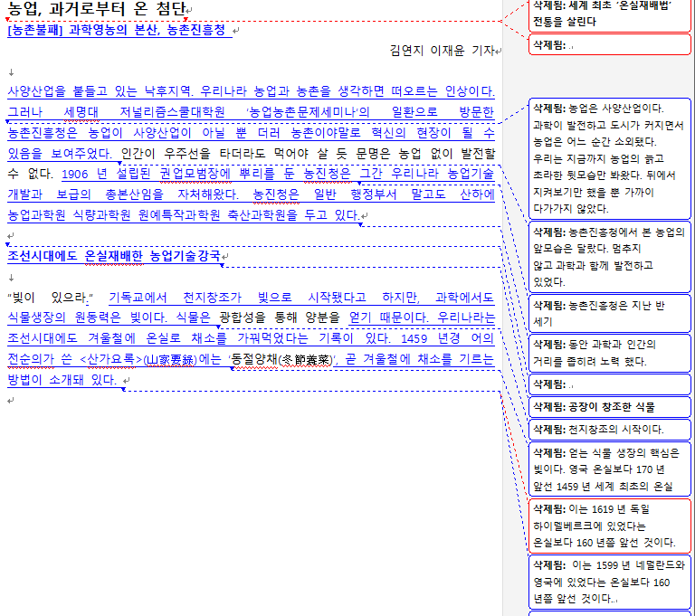Select the deletion balloon starting '농업은 사양산업이다'

(609, 158)
